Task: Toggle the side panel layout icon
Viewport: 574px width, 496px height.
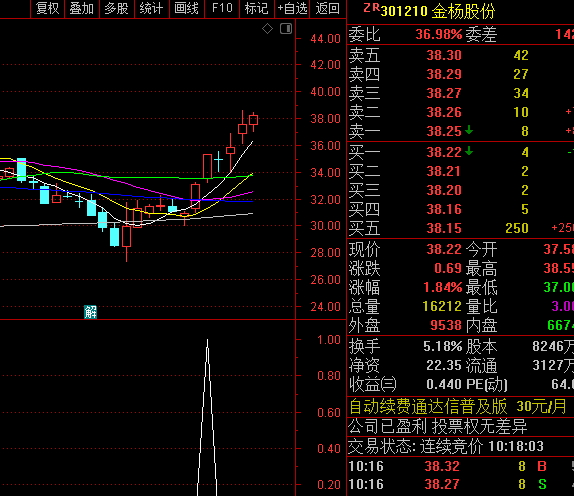Action: (286, 29)
